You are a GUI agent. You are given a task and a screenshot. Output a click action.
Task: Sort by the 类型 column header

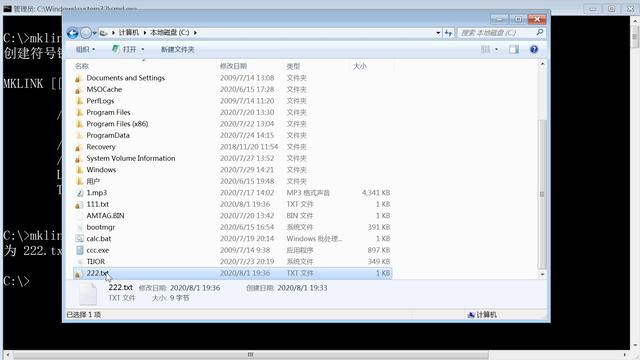(x=293, y=66)
